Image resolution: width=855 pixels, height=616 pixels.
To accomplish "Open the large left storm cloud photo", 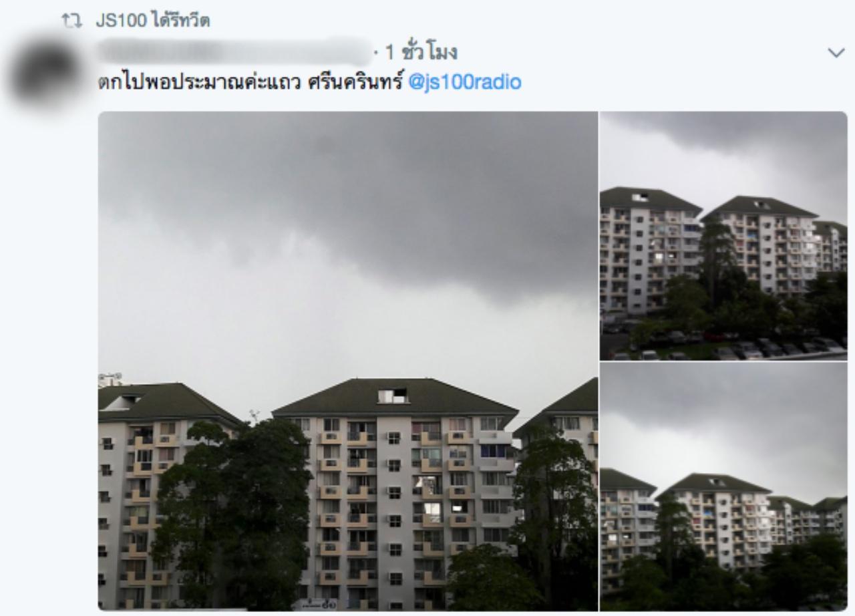I will [348, 361].
